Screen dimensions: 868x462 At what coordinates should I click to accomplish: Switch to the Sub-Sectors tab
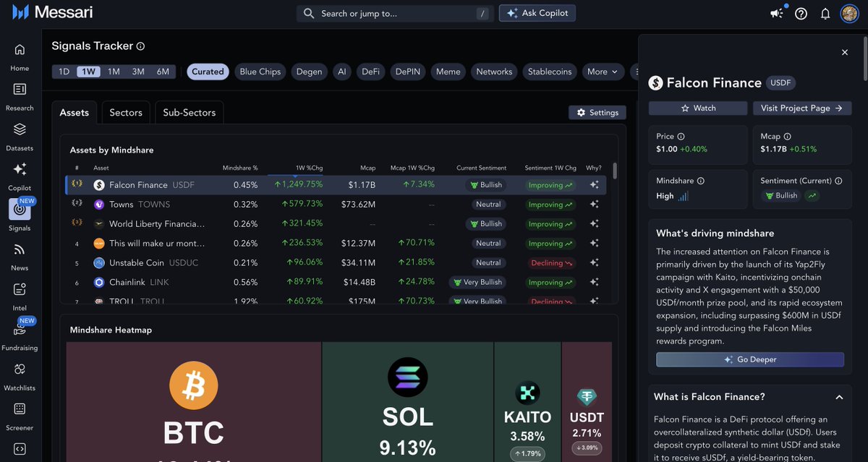click(x=190, y=113)
